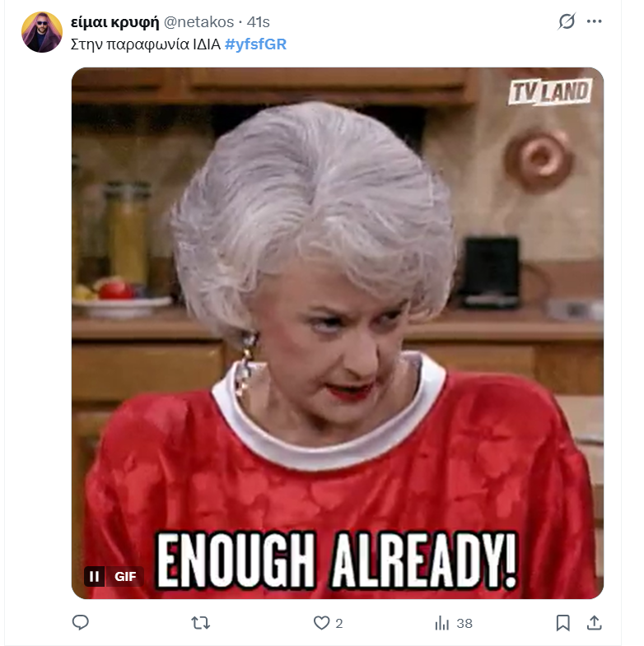
Task: Click the tweet text Στην παραφωνία ΙΔΙΑ
Action: pyautogui.click(x=146, y=44)
